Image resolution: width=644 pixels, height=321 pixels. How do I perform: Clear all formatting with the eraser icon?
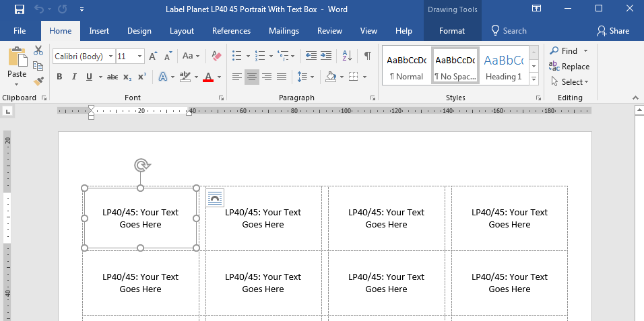click(216, 56)
